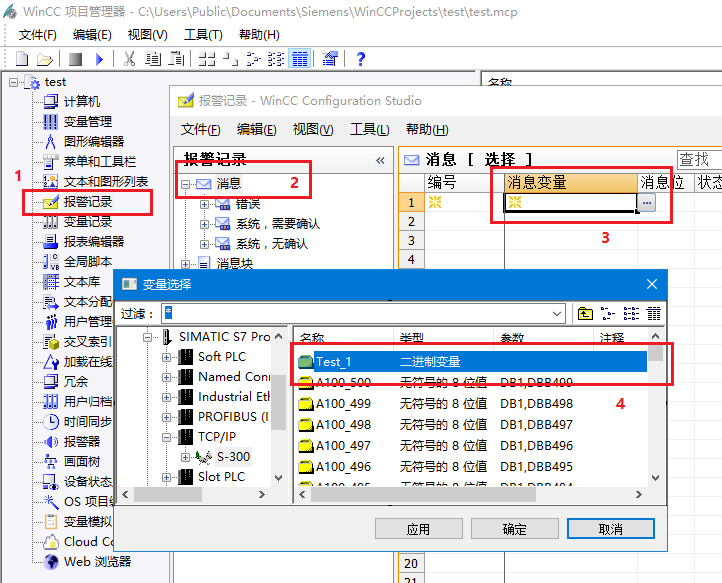The width and height of the screenshot is (722, 583).
Task: Click the Copy toolbar icon
Action: pyautogui.click(x=152, y=59)
